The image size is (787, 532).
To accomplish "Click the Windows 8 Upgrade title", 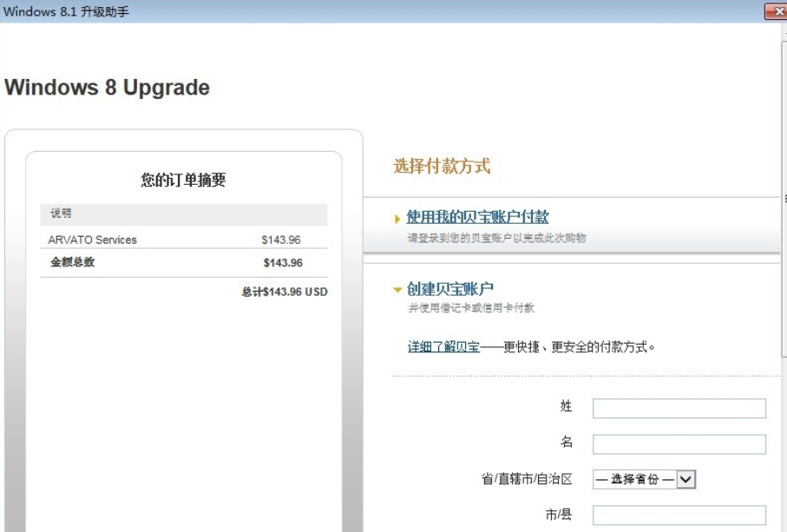I will click(107, 88).
